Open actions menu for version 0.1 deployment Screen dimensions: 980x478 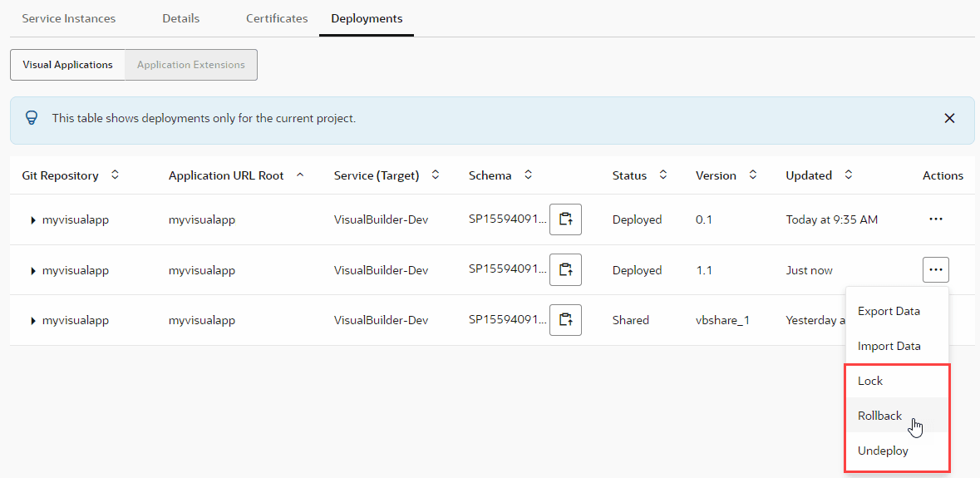coord(936,219)
